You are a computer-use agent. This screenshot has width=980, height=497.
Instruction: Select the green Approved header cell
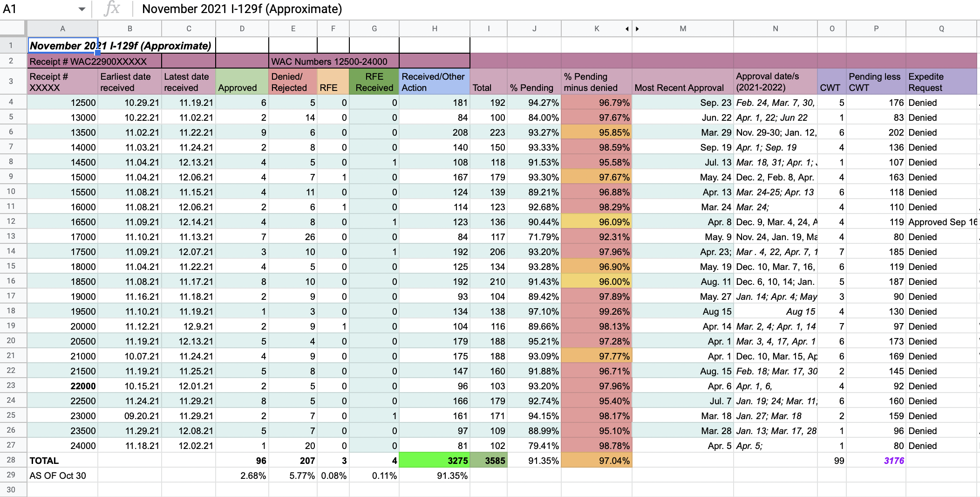click(x=242, y=82)
